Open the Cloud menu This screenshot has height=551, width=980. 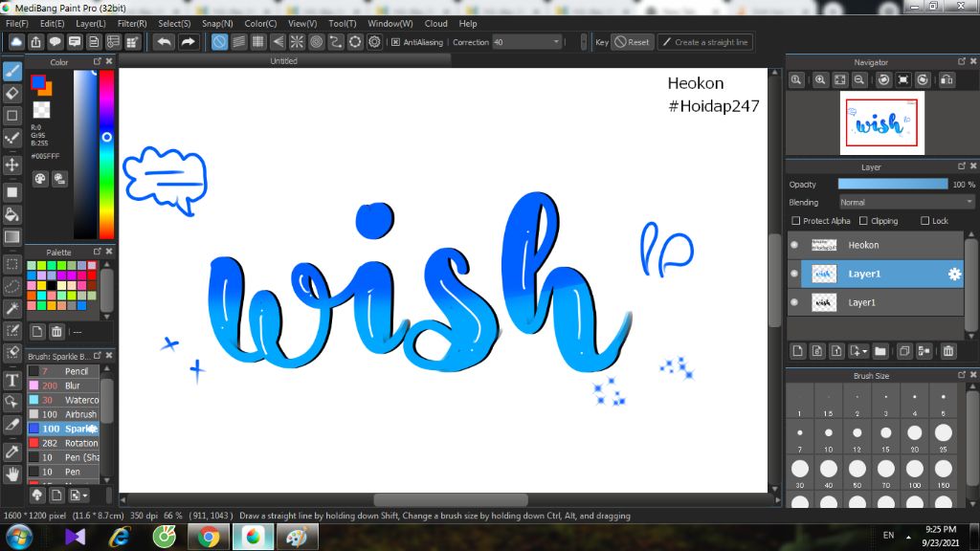[x=435, y=23]
